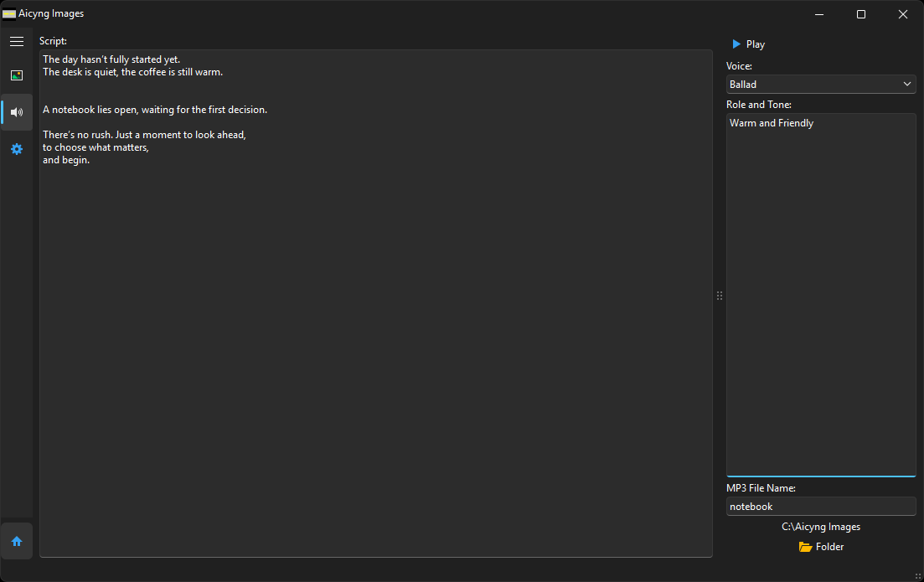Click the script line 'and begin.'

coord(66,160)
